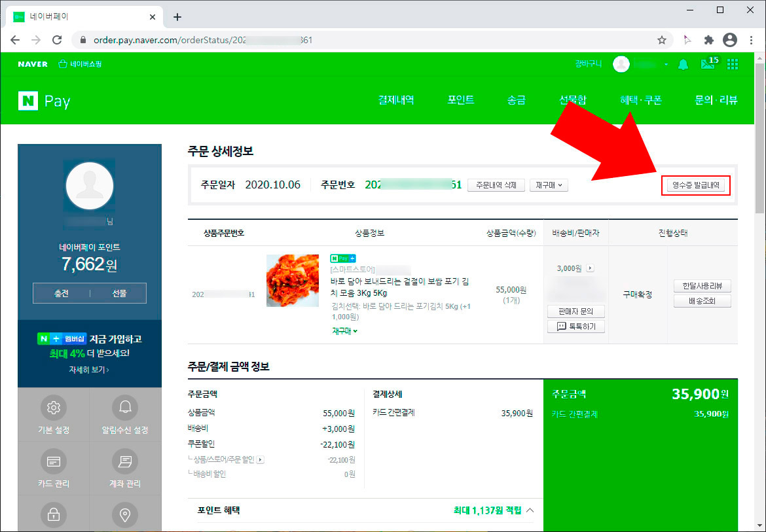The width and height of the screenshot is (766, 532).
Task: Click the lock icon in the sidebar
Action: click(x=53, y=514)
